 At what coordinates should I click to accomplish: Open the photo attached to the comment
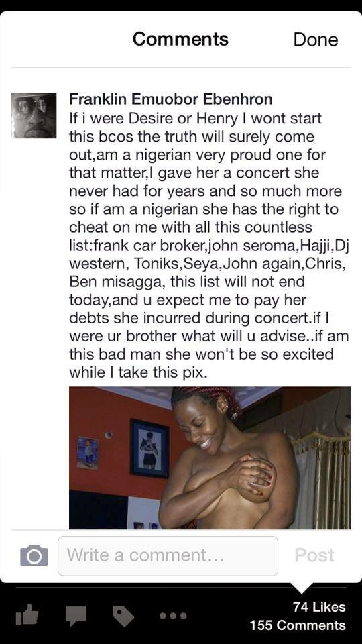[x=210, y=458]
